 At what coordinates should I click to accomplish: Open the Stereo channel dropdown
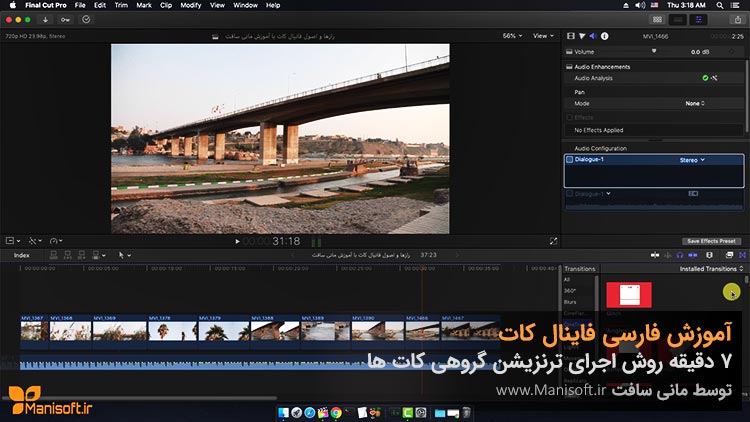[692, 160]
